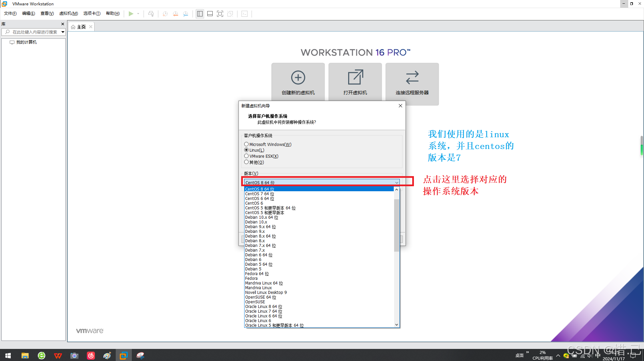Image resolution: width=644 pixels, height=361 pixels.
Task: Choose Debian 10.x 64 位 in the list
Action: (x=319, y=217)
